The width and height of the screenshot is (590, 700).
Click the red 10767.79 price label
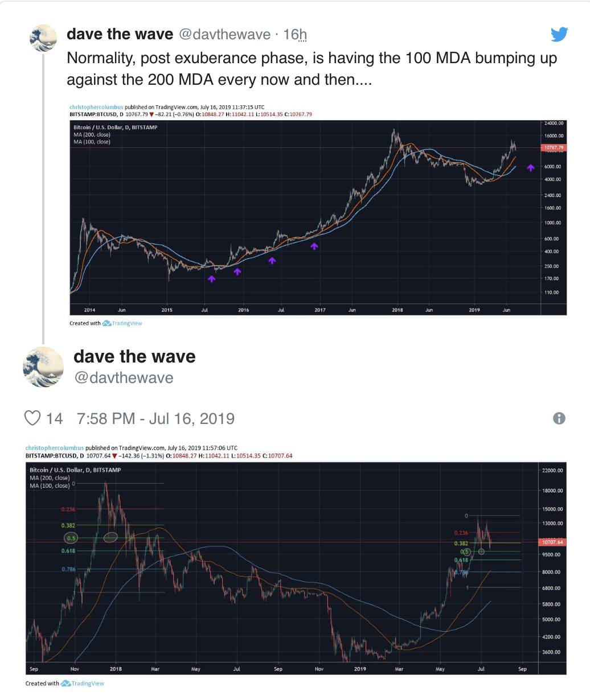coord(553,148)
